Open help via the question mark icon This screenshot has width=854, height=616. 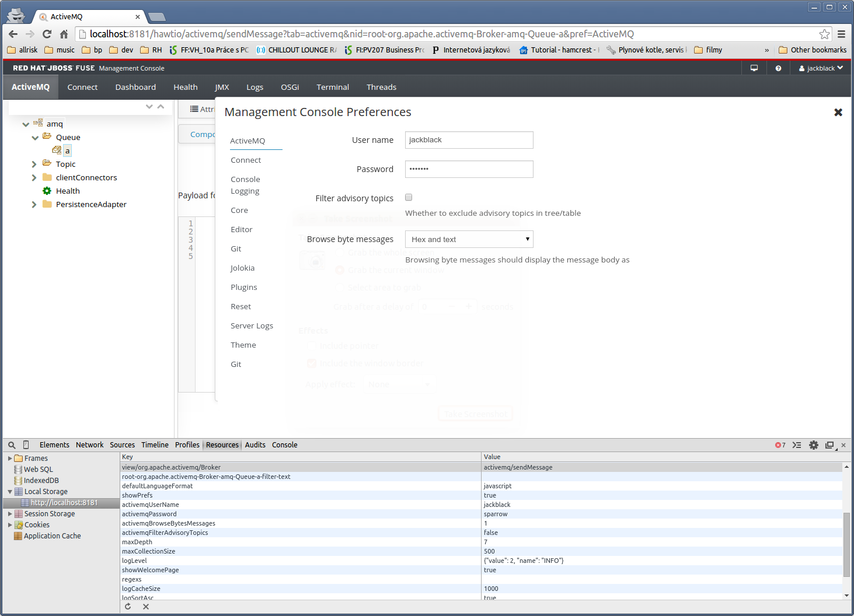(x=778, y=68)
